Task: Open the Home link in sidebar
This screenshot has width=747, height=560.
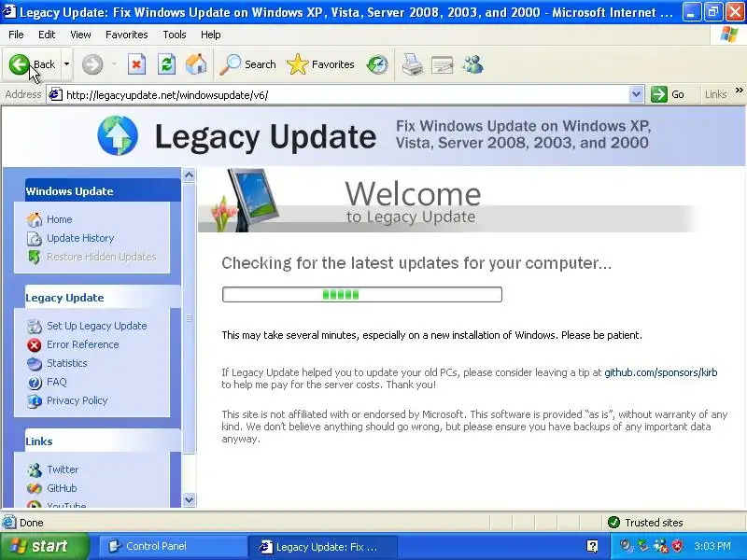Action: (x=60, y=219)
